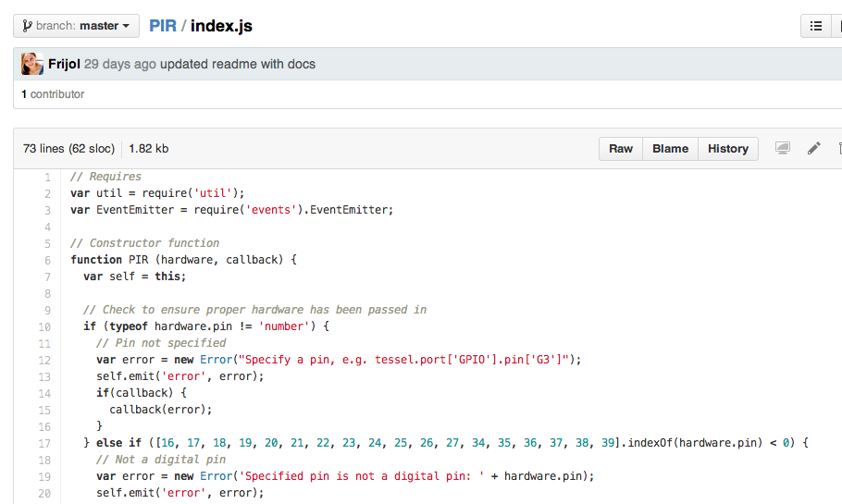This screenshot has width=842, height=504.
Task: Click the '29 days ago' timestamp
Action: (120, 64)
